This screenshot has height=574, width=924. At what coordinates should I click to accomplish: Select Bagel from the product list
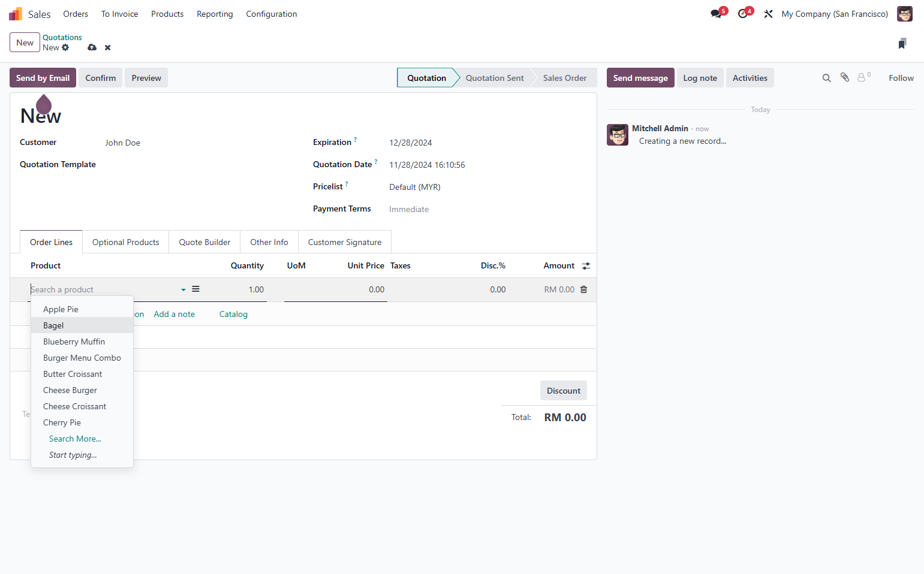click(82, 325)
